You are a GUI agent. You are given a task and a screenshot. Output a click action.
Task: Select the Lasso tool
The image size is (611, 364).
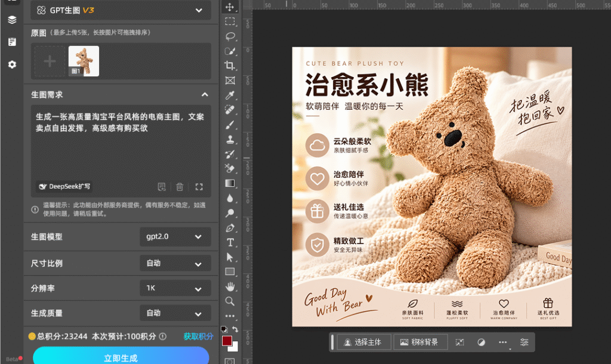pyautogui.click(x=230, y=36)
